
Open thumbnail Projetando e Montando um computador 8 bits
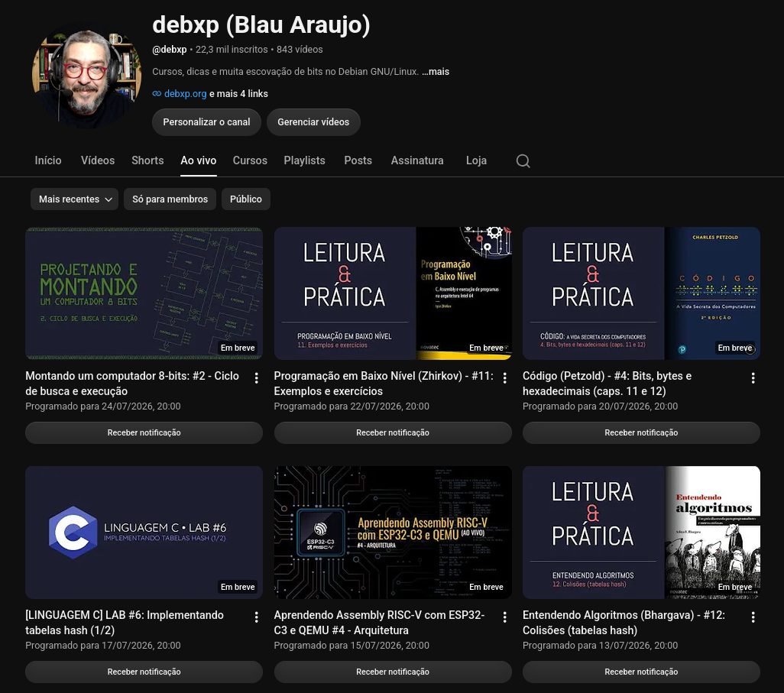pos(144,293)
